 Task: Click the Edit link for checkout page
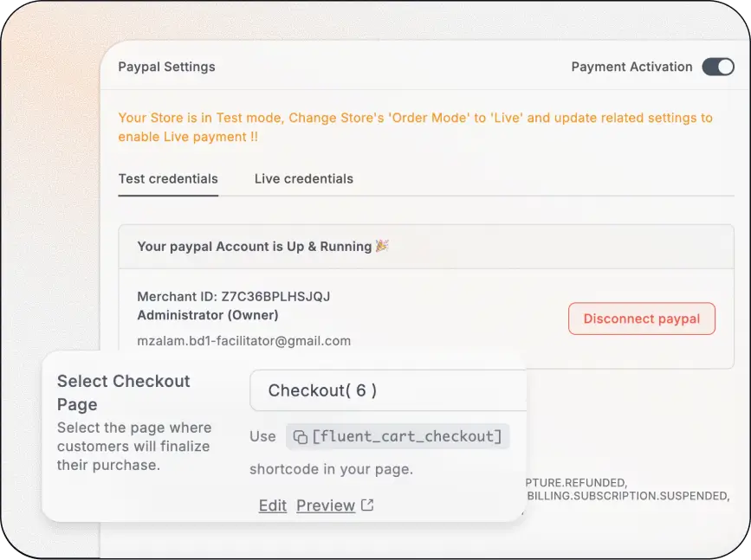point(273,505)
